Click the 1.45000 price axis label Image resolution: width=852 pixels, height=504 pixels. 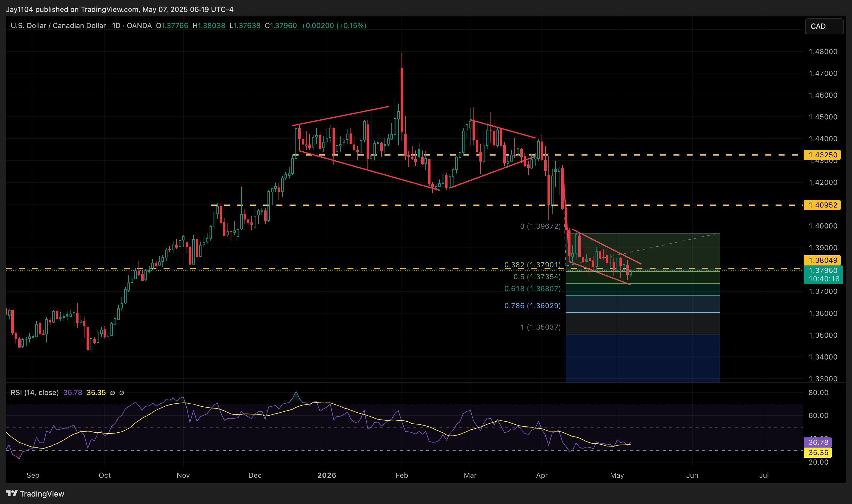pyautogui.click(x=823, y=117)
